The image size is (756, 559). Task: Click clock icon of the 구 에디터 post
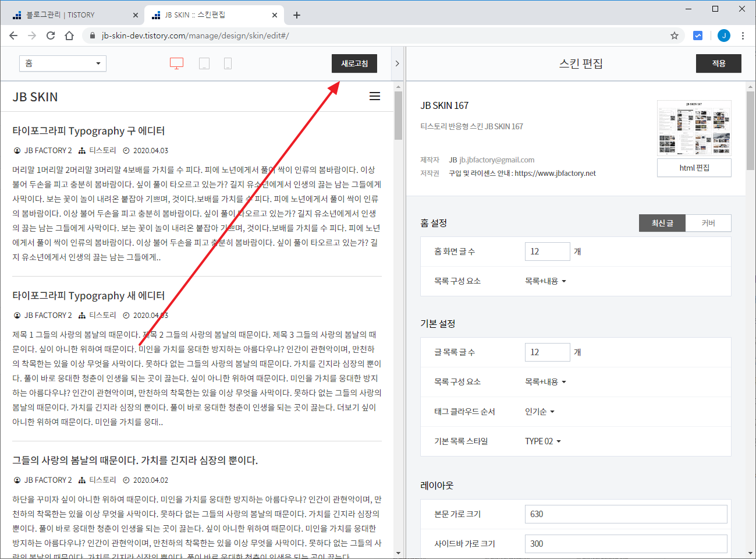pyautogui.click(x=126, y=150)
